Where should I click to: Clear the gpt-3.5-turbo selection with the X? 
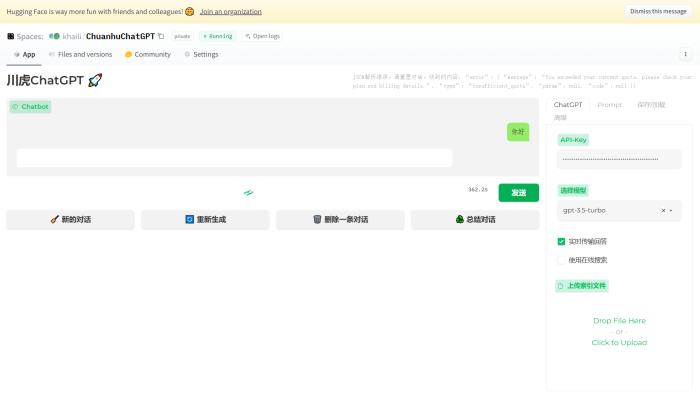click(663, 211)
